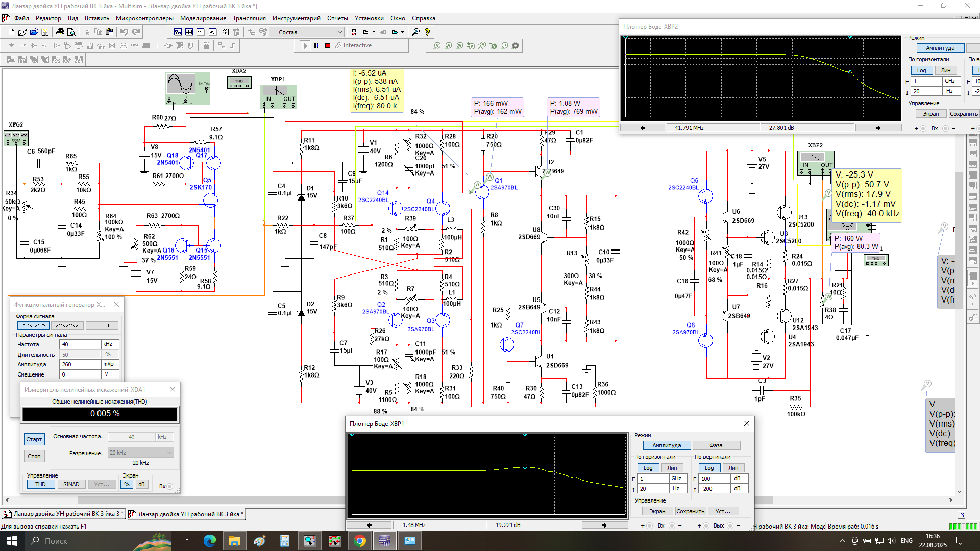Viewport: 980px width, 551px height.
Task: Select Лин horizontal scale in XBP1 plotter
Action: [x=672, y=468]
